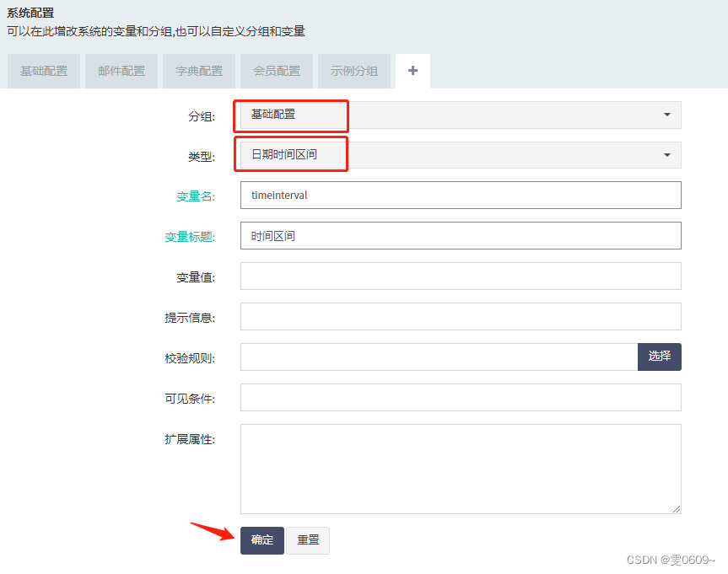The height and width of the screenshot is (574, 728).
Task: Switch to the 邮件配置 tab
Action: 121,71
